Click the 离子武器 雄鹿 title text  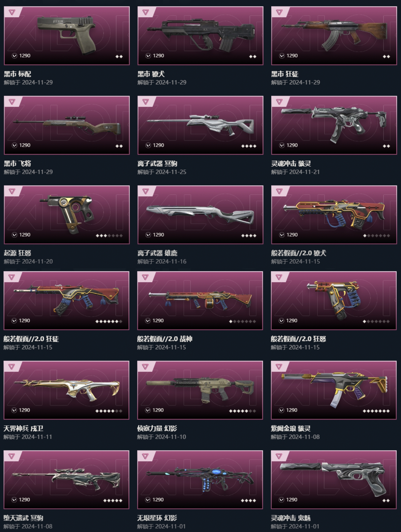click(x=157, y=253)
